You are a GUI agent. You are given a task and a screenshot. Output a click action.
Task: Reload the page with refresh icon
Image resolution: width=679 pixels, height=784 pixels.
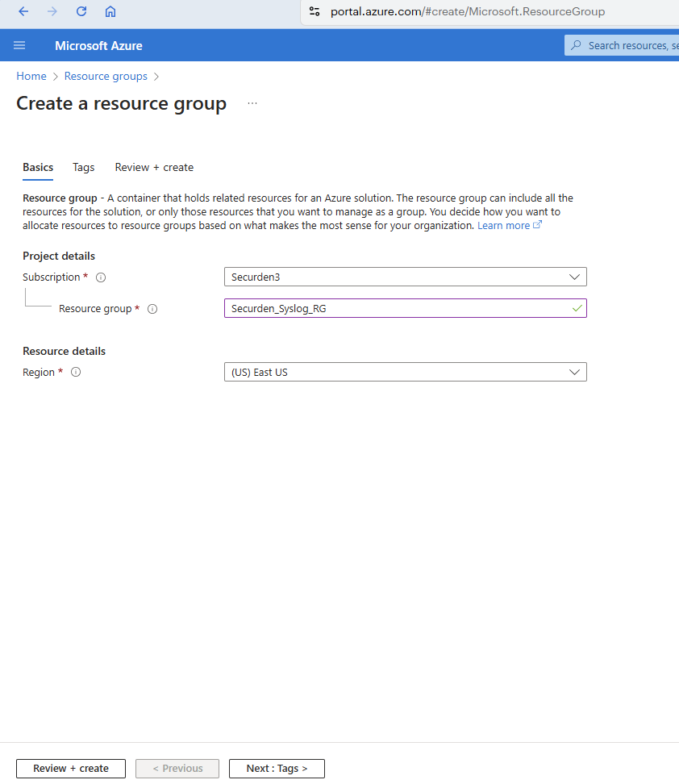(81, 11)
